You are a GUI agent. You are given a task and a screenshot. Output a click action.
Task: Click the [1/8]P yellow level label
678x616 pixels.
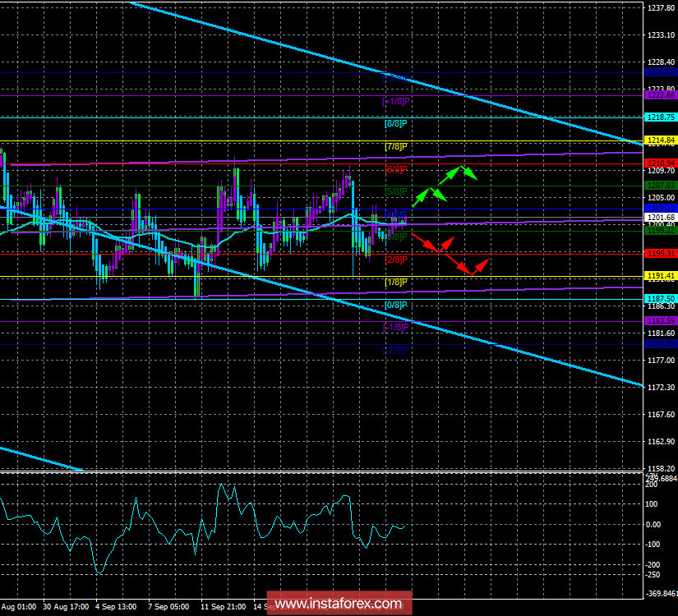(396, 282)
